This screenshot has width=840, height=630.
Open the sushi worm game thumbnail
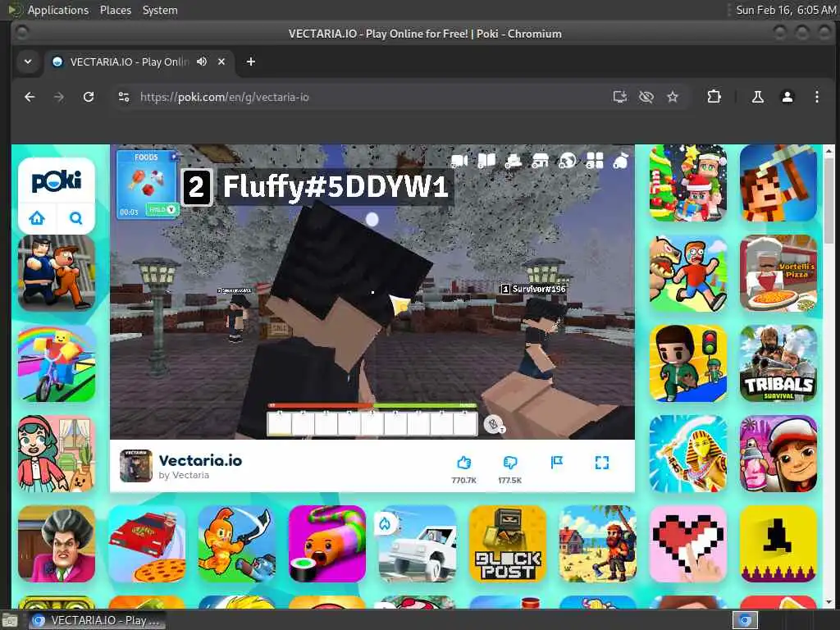326,544
